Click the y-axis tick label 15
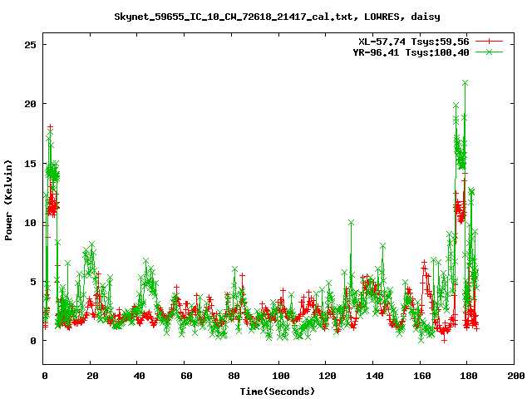Screen dimensions: 532x399 31,164
